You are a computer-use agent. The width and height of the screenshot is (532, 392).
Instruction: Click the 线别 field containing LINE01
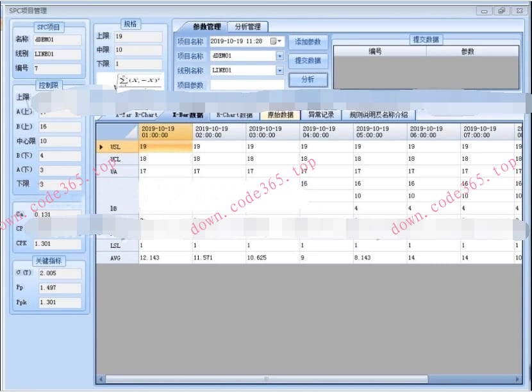[x=58, y=54]
